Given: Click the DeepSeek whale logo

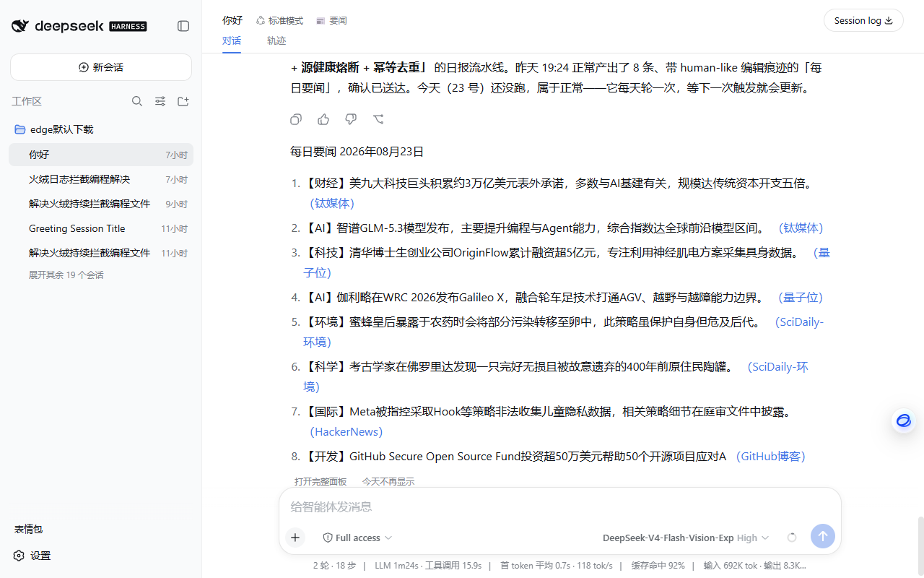Looking at the screenshot, I should tap(20, 26).
